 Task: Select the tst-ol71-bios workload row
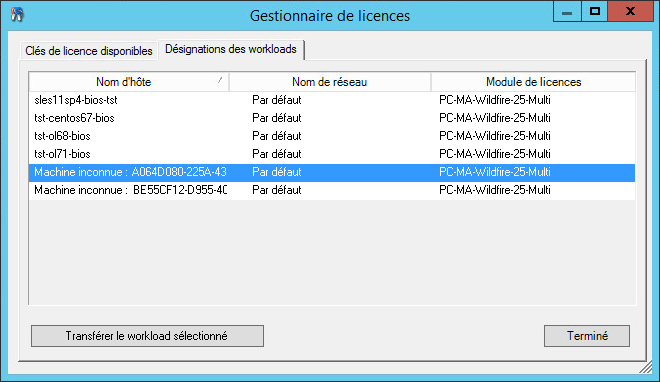[332, 154]
